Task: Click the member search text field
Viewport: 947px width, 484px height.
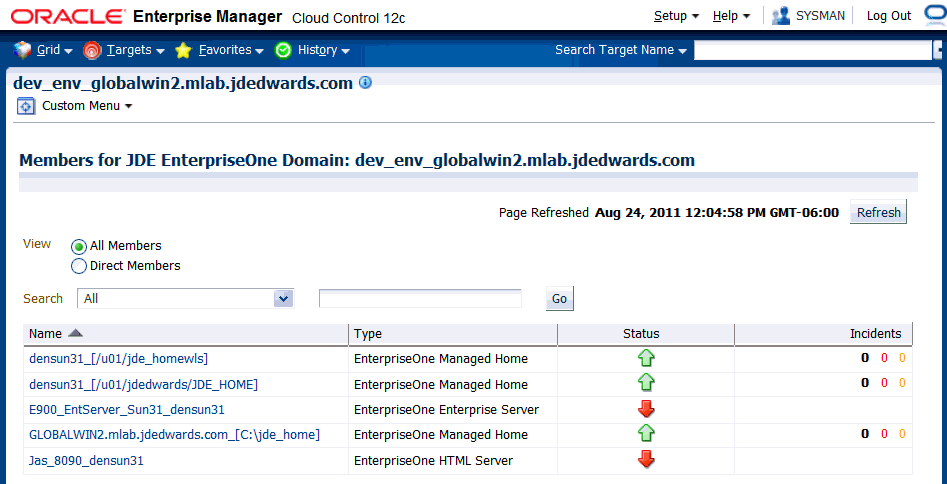Action: pos(420,298)
